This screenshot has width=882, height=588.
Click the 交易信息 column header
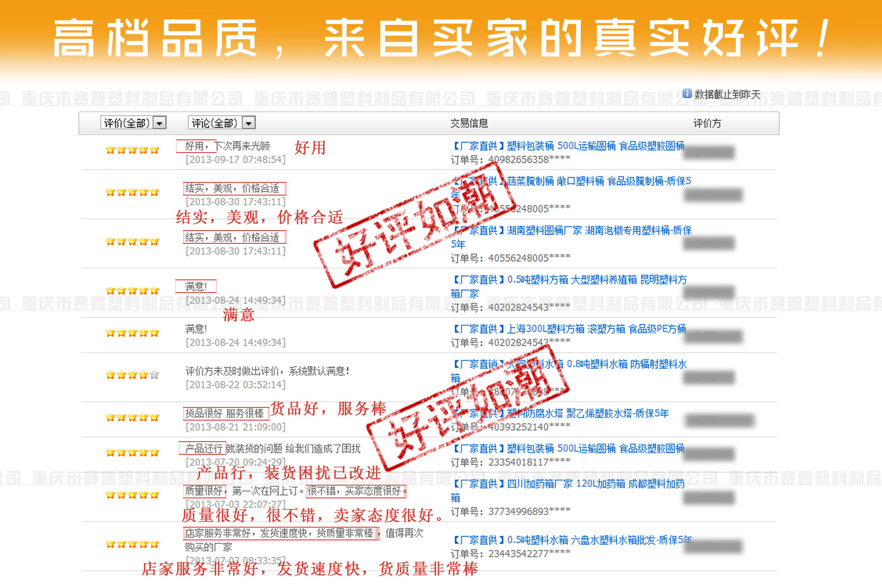tap(469, 123)
